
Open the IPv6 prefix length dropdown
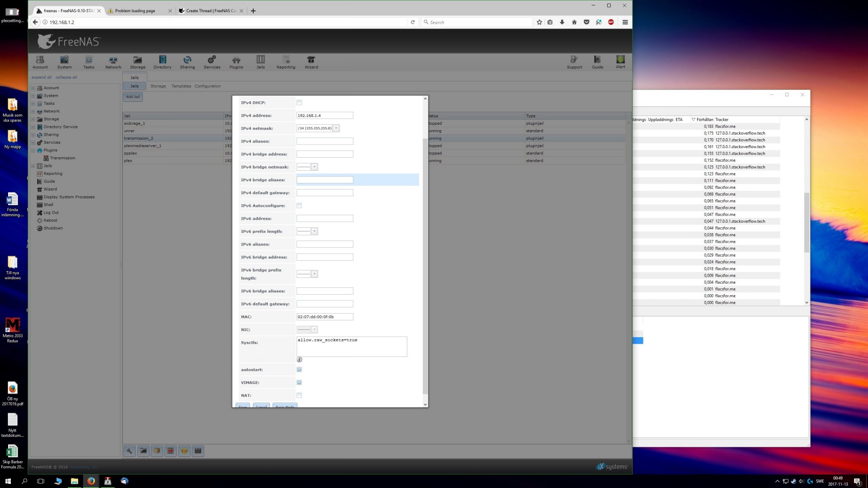[x=314, y=231]
